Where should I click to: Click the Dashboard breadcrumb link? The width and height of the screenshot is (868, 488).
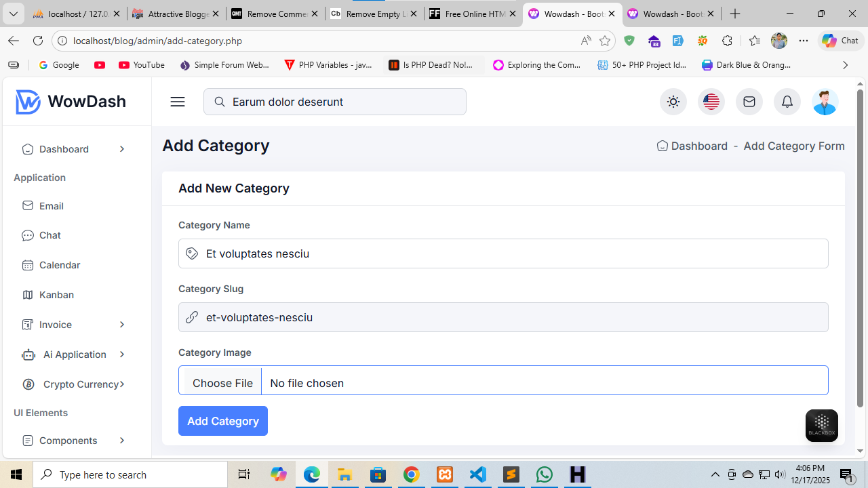[698, 146]
